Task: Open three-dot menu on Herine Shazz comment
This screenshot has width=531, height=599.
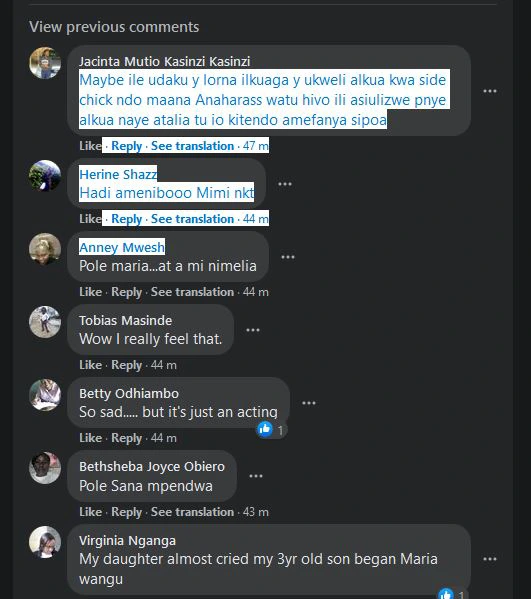Action: 285,184
